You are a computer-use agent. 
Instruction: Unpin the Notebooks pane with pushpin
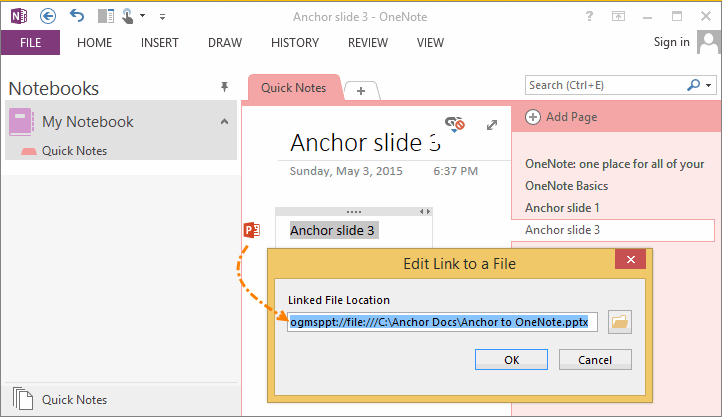tap(224, 87)
